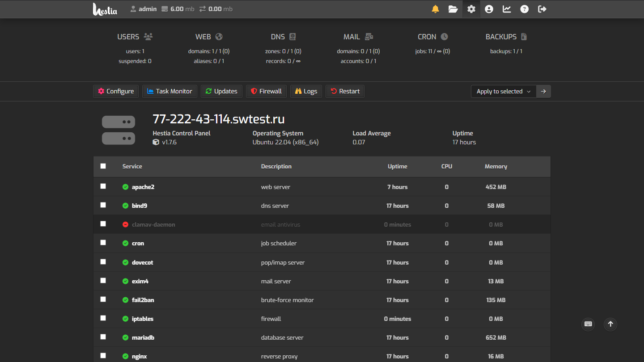Open the notifications bell icon

tap(435, 9)
